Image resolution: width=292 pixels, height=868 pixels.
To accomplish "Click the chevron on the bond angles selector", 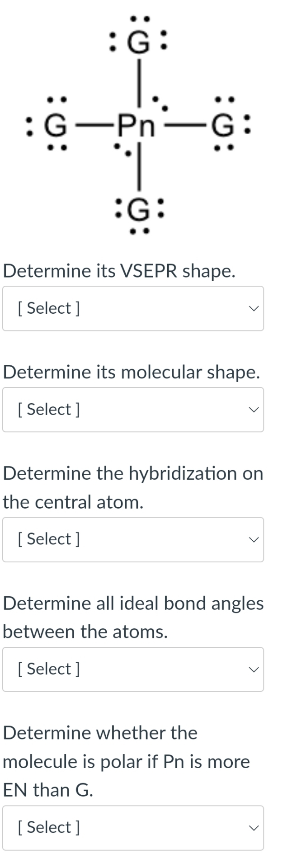I will pyautogui.click(x=254, y=669).
